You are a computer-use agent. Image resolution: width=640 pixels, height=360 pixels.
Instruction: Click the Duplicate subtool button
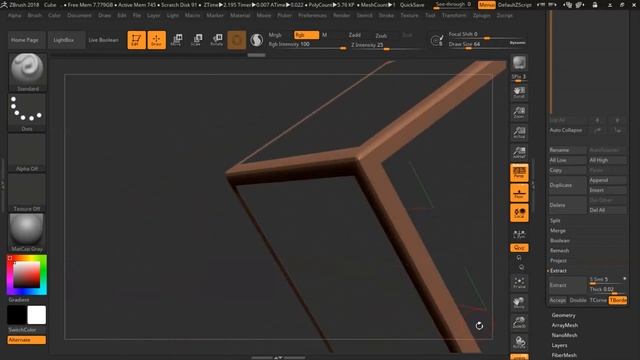[567, 185]
